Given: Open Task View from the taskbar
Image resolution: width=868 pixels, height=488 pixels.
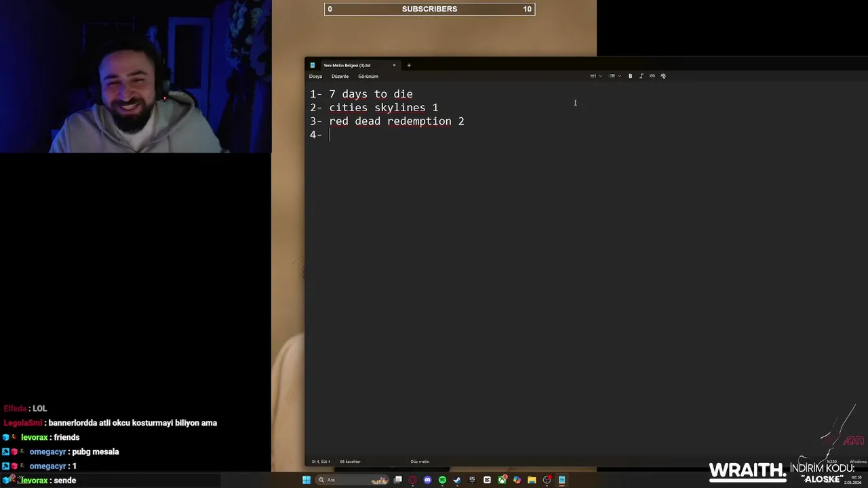Looking at the screenshot, I should point(398,480).
